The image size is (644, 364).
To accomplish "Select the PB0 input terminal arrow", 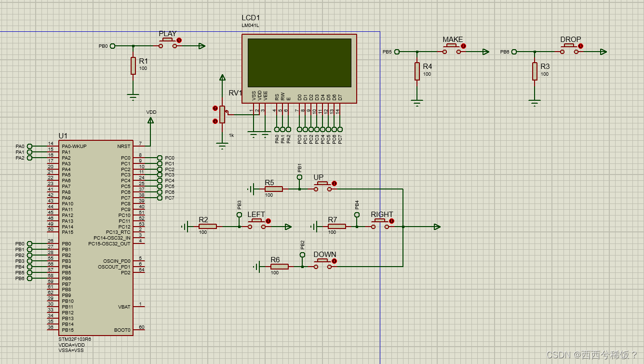I will point(112,45).
